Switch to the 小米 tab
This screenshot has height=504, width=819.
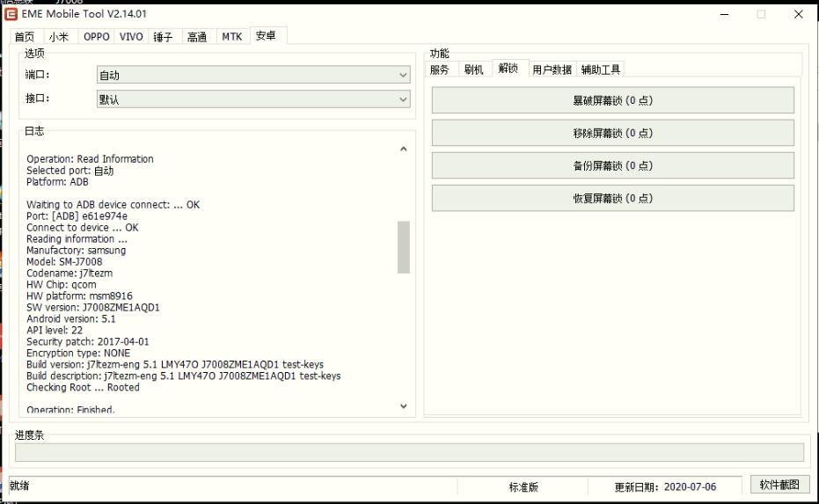pos(59,37)
